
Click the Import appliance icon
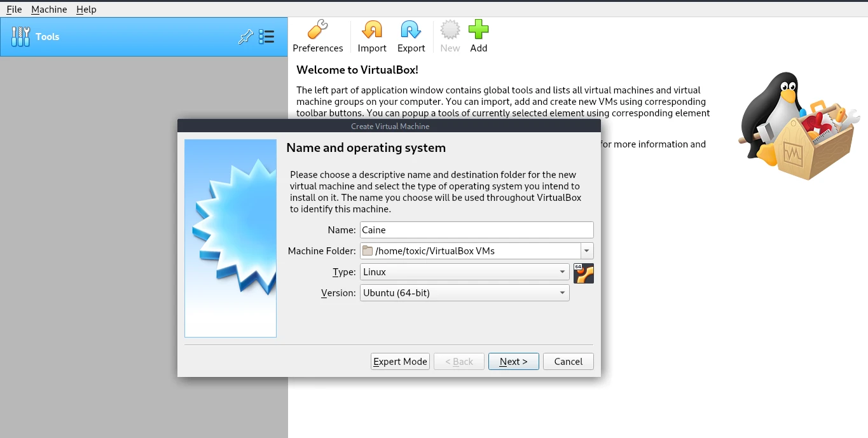tap(371, 36)
